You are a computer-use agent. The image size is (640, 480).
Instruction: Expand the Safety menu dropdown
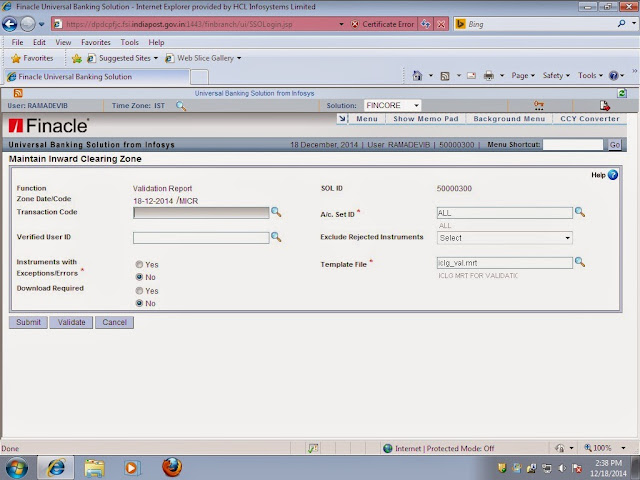click(556, 76)
